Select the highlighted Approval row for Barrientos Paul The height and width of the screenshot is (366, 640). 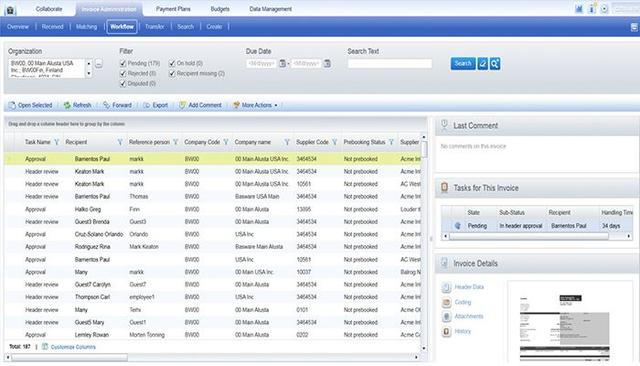pos(212,159)
